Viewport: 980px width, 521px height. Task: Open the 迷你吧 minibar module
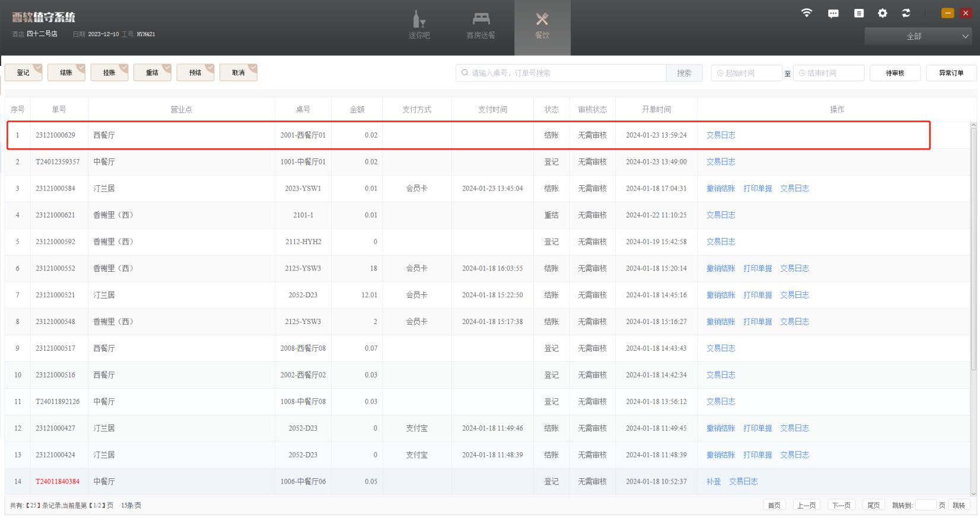click(419, 26)
